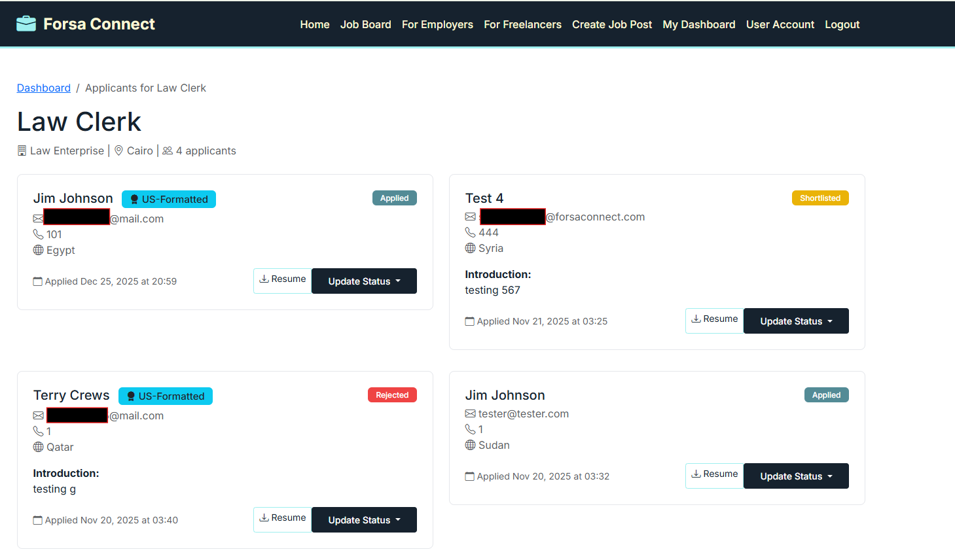This screenshot has height=560, width=955.
Task: Click the globe icon next to Egypt
Action: tap(38, 250)
